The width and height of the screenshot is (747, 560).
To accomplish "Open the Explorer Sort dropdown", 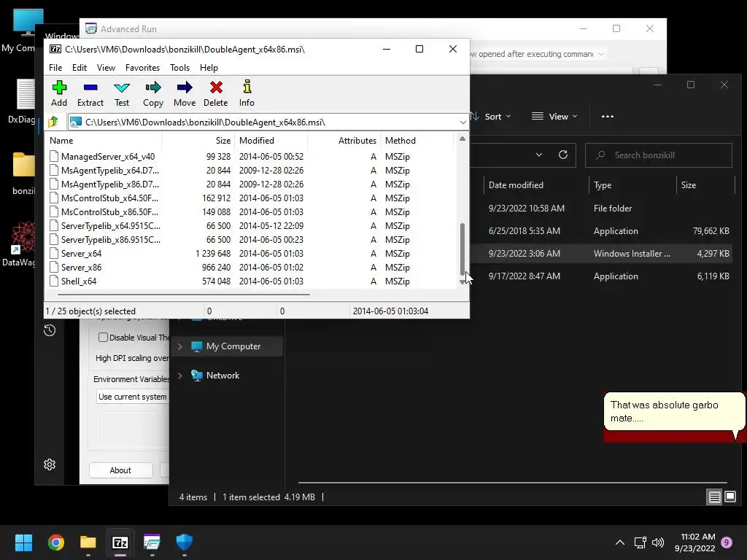I will [491, 116].
